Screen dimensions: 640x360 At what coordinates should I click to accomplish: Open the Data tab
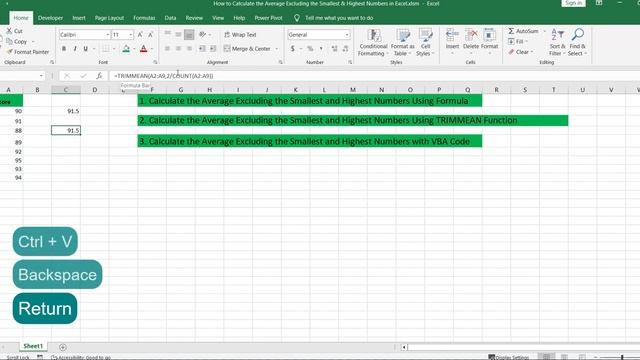coord(170,18)
